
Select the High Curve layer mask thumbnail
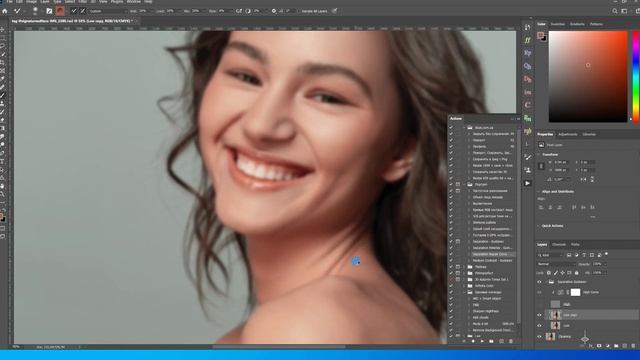click(575, 292)
